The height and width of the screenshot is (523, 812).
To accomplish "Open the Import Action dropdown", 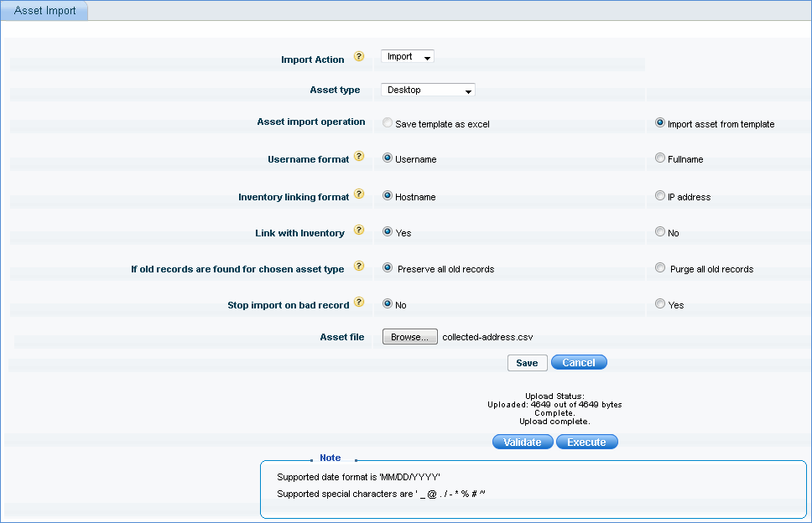I will click(x=408, y=57).
